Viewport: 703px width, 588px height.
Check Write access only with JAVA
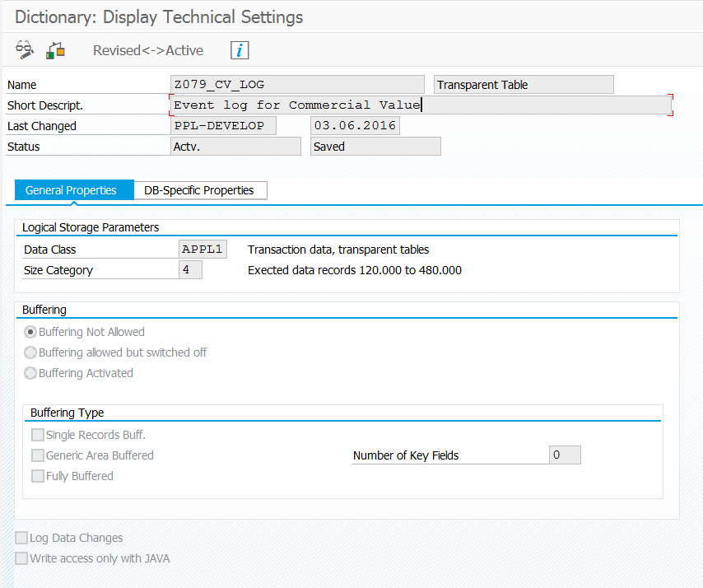[21, 558]
